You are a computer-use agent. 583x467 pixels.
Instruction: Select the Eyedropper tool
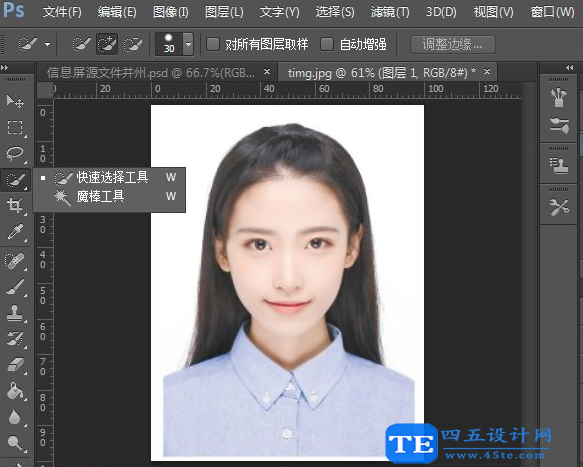click(15, 232)
